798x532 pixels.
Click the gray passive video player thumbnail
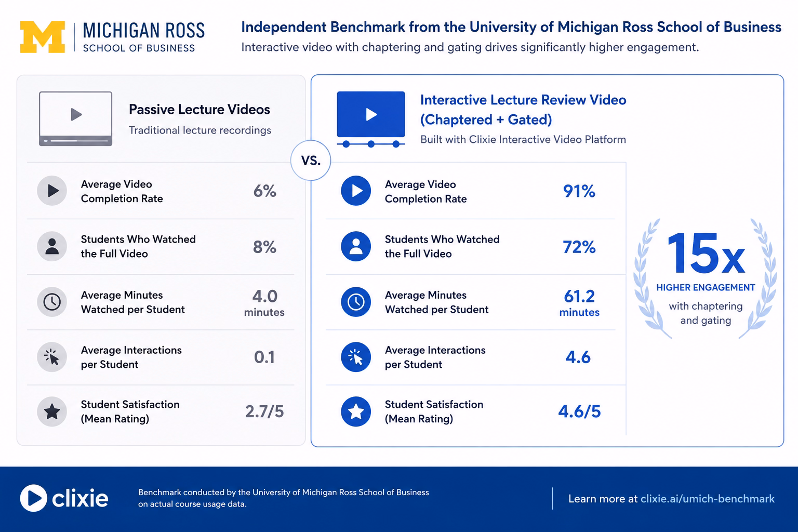click(x=75, y=118)
